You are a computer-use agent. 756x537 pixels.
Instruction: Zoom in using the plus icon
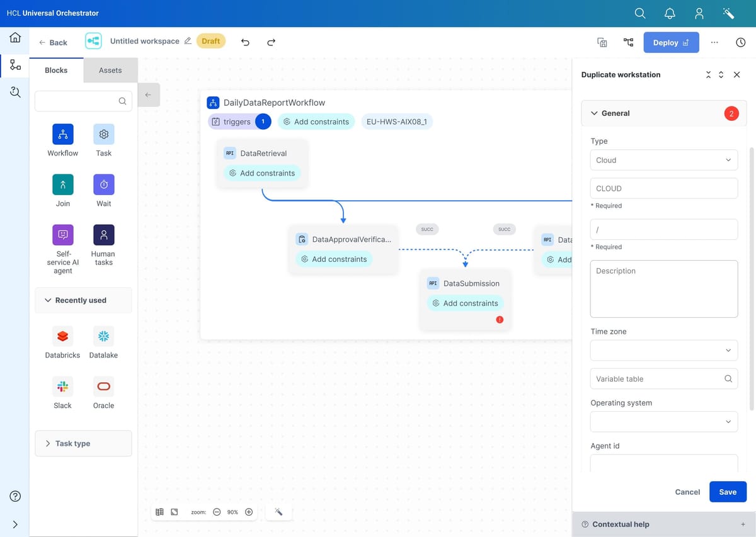(x=249, y=512)
